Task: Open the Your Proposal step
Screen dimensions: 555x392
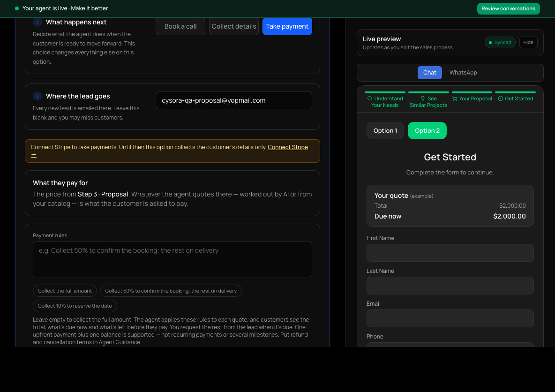Action: pyautogui.click(x=472, y=98)
